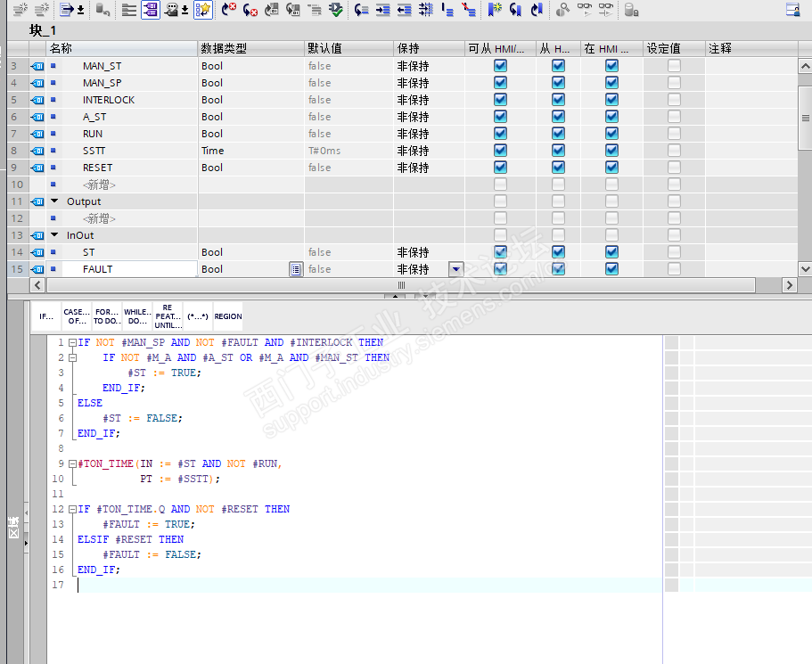This screenshot has width=812, height=664.
Task: Toggle the setpoint checkbox for RUN row
Action: tap(674, 134)
